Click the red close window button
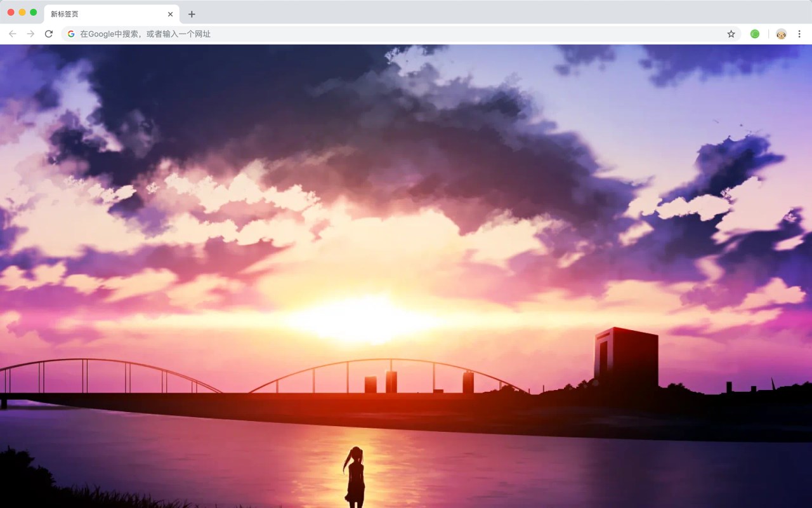Screen dimensions: 812x508 coord(11,12)
